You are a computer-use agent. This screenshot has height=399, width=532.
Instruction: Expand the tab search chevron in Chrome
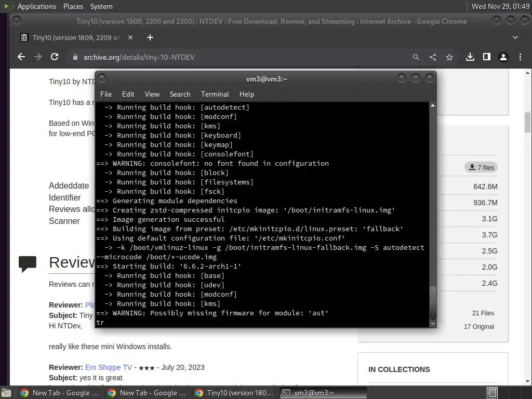[515, 37]
